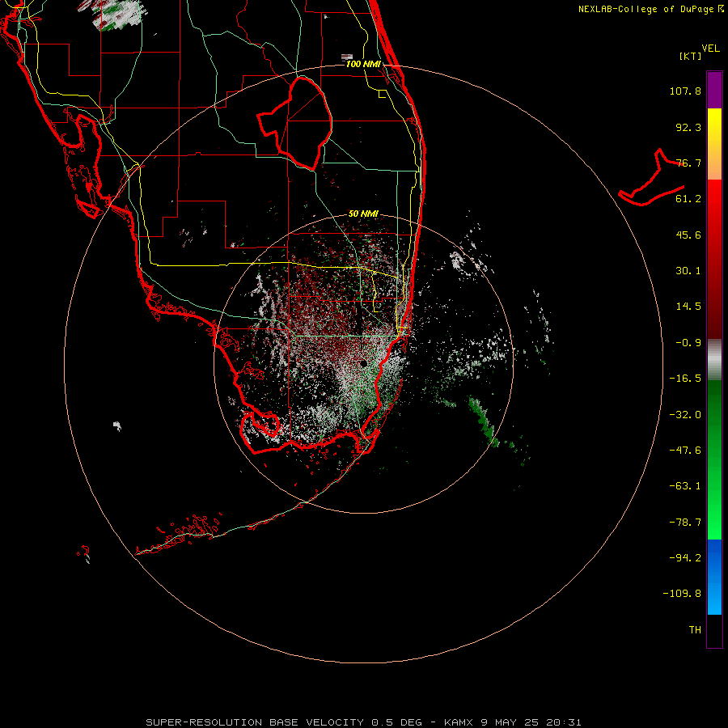Click the -16.5 velocity scale value
The image size is (728, 728).
click(x=685, y=379)
